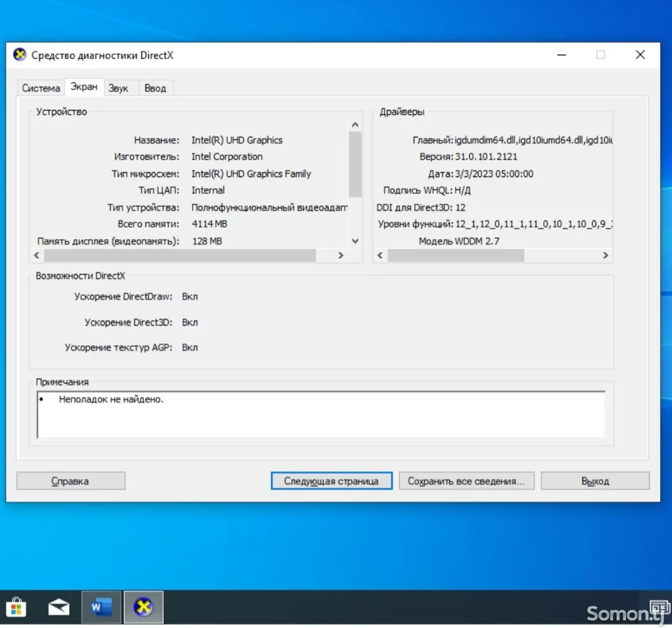Viewport: 672px width, 628px height.
Task: Click the driver date 3/3/2023 05:00:00
Action: tap(494, 174)
